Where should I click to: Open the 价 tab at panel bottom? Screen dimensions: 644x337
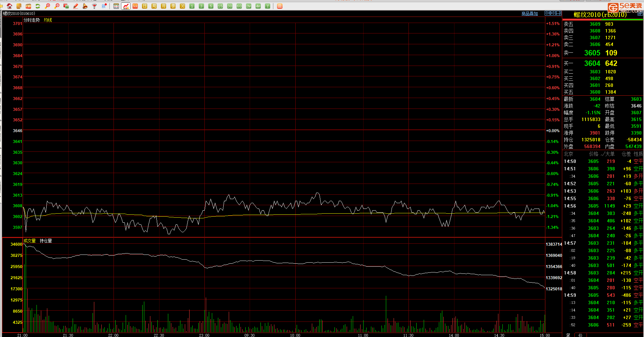(x=580, y=335)
